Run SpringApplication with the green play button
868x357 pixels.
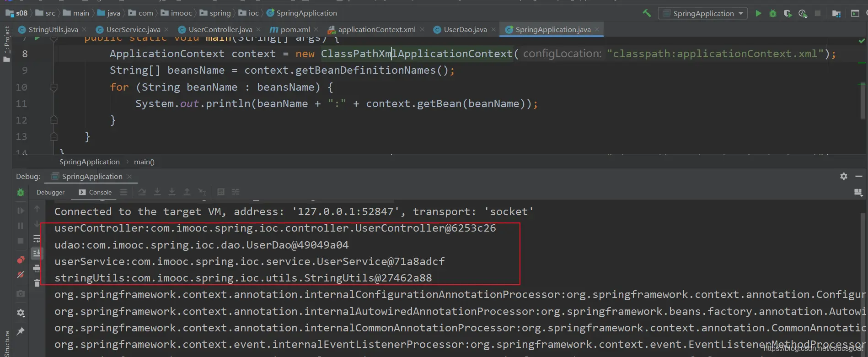(x=758, y=13)
